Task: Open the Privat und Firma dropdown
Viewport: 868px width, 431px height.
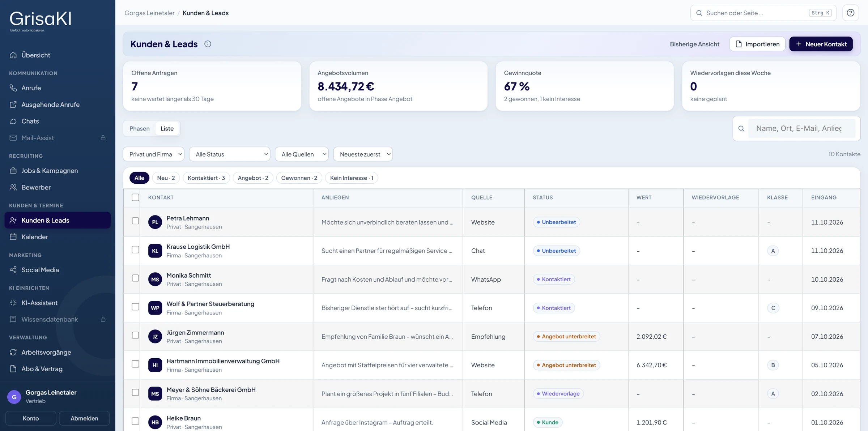Action: pos(154,154)
